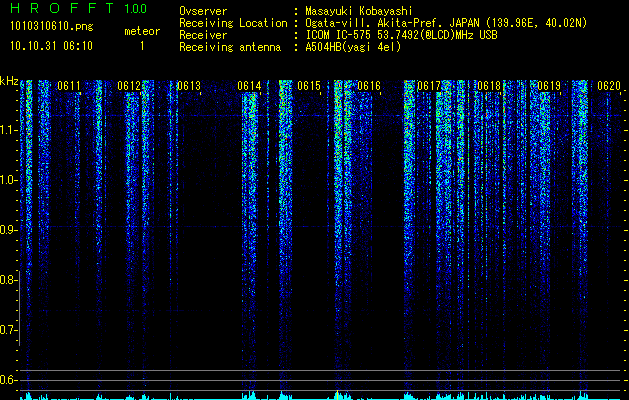Click the 0.9 kHz axis label
The image size is (629, 400).
click(8, 230)
